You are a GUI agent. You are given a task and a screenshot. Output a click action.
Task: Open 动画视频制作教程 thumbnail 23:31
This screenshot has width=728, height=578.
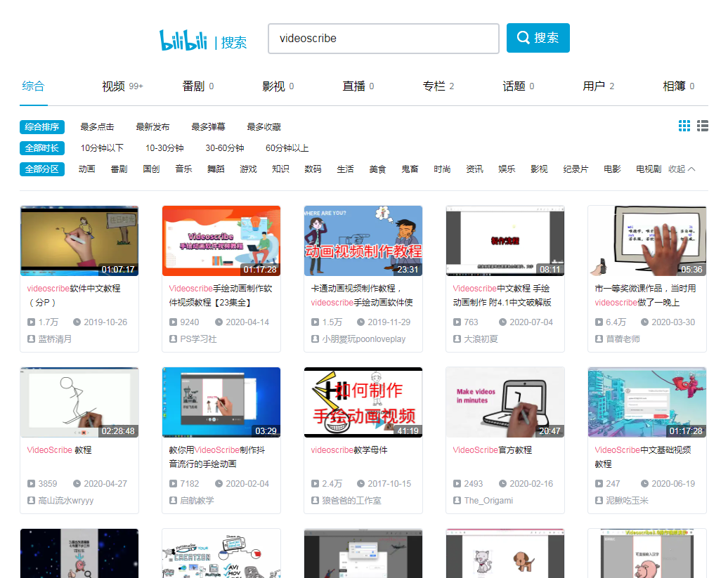363,241
